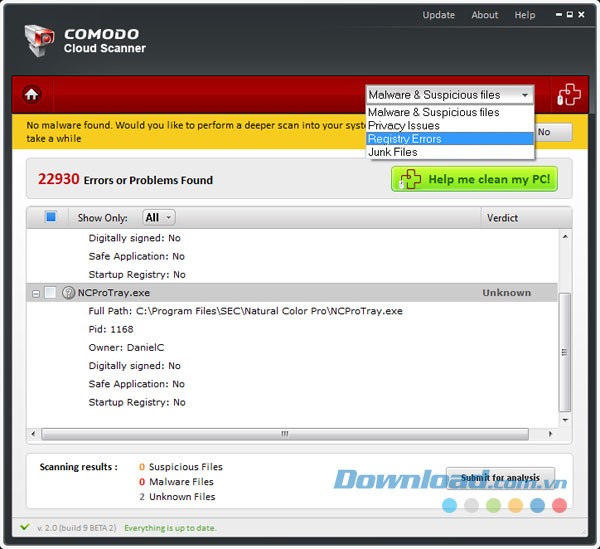Click Help me clean my PC button
600x549 pixels.
click(474, 179)
